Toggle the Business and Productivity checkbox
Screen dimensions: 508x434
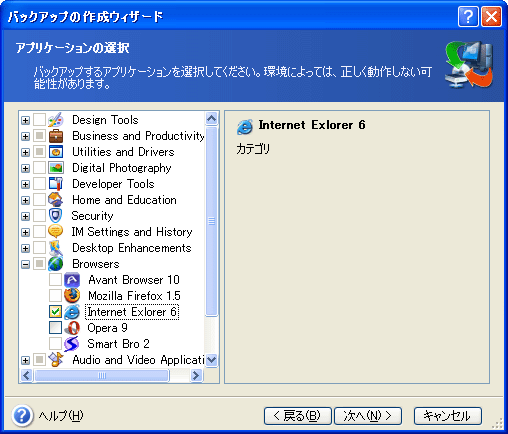pyautogui.click(x=40, y=136)
